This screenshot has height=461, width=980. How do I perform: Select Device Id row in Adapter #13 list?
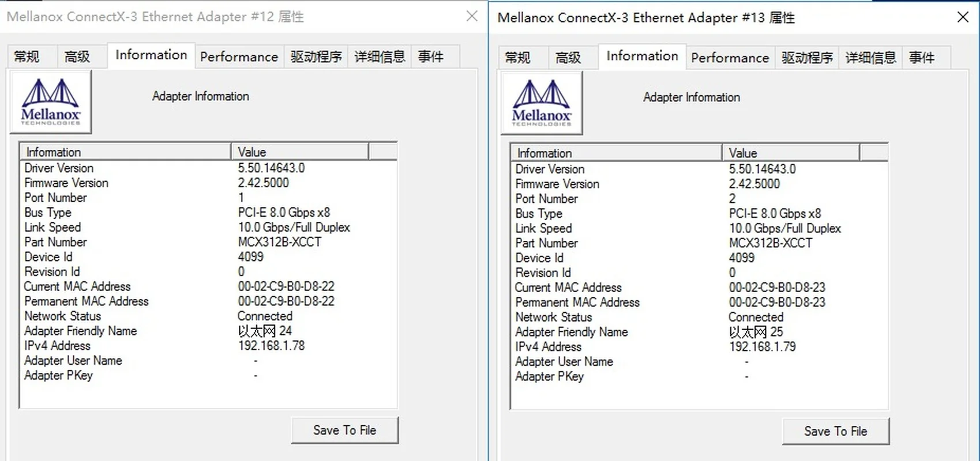point(699,258)
